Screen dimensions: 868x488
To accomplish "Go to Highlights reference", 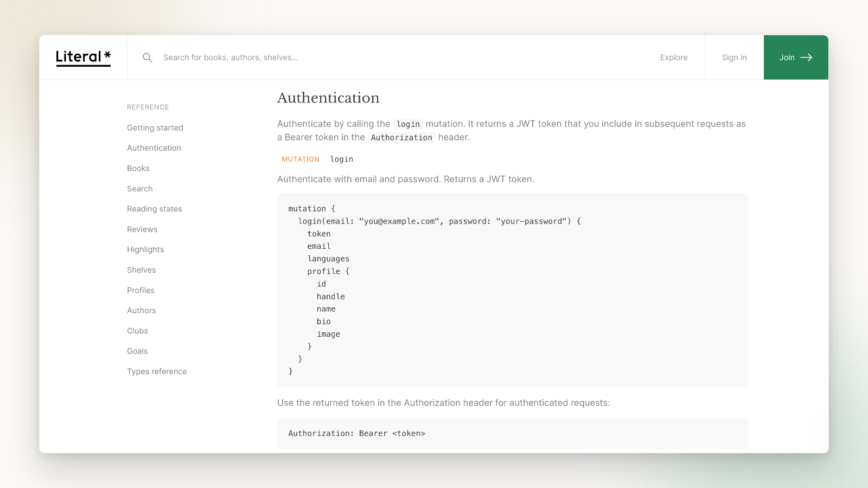I will [145, 249].
